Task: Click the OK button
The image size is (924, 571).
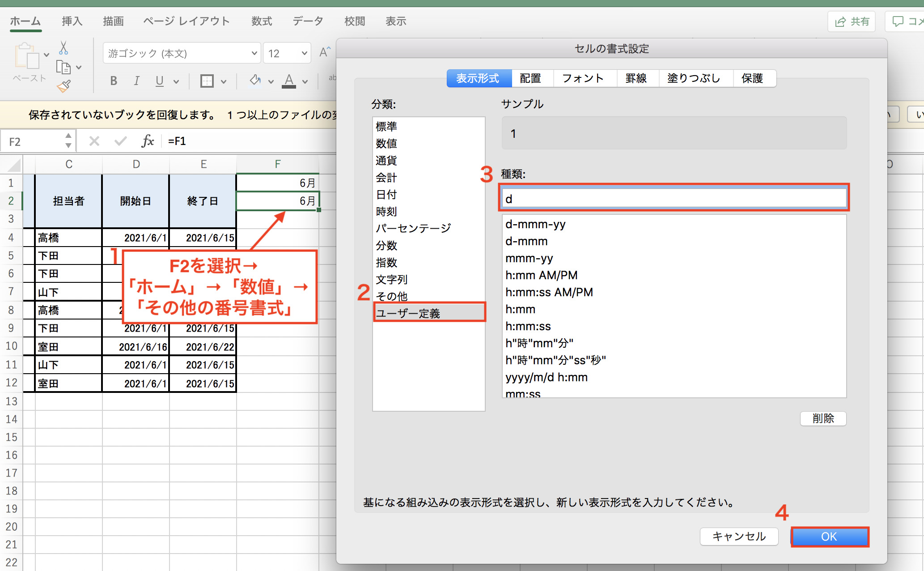Action: (829, 537)
